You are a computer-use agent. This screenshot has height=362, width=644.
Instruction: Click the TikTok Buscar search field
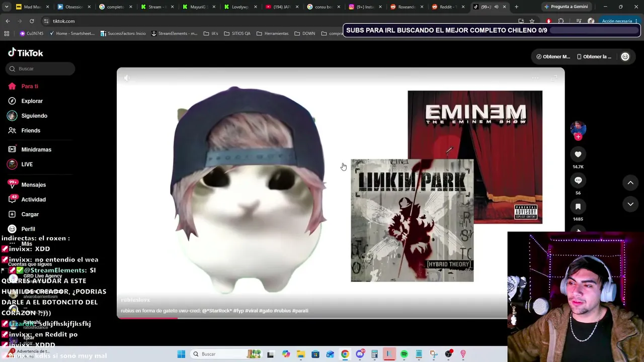(x=40, y=69)
